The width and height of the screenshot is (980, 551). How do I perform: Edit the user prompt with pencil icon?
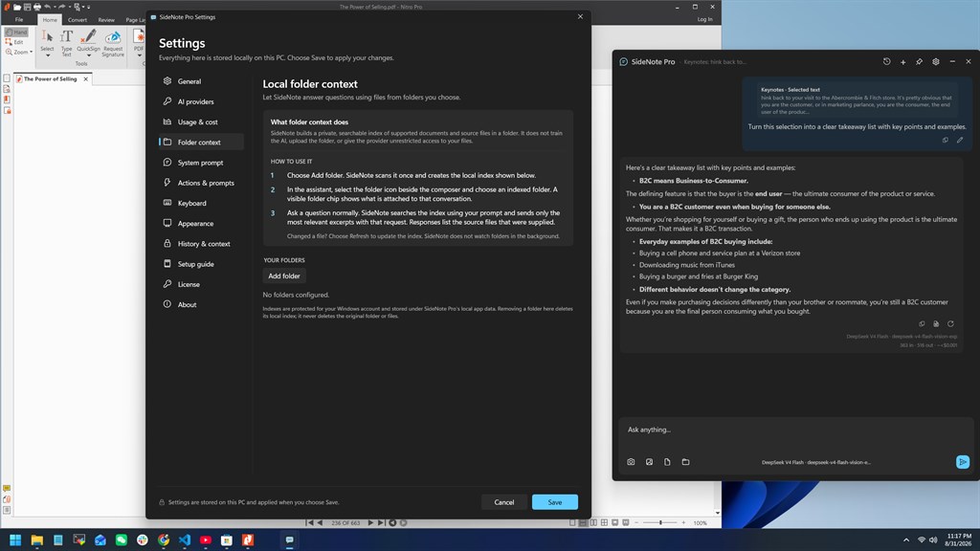coord(959,140)
